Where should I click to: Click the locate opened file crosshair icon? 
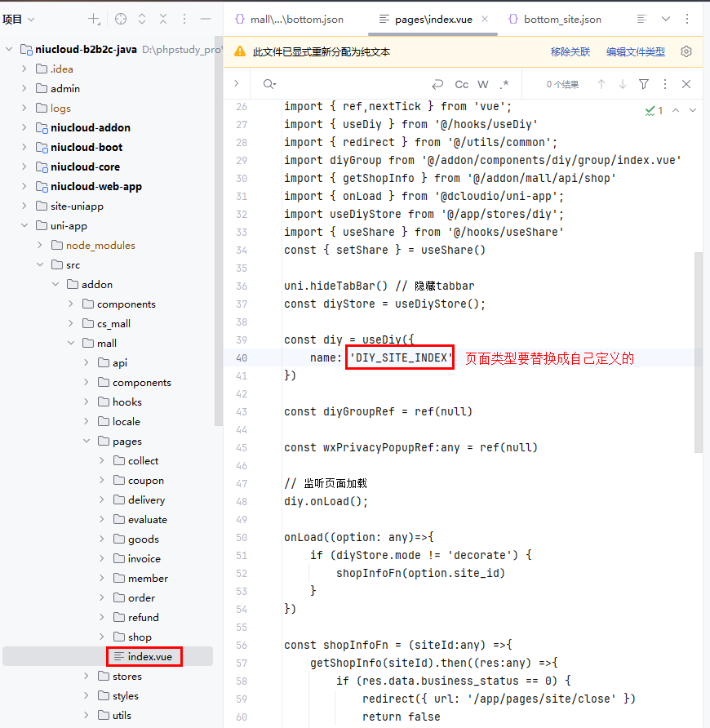(x=121, y=19)
